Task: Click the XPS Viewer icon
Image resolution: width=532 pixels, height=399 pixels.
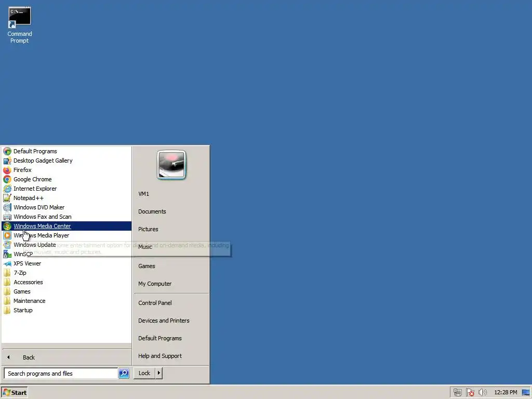Action: pyautogui.click(x=7, y=263)
